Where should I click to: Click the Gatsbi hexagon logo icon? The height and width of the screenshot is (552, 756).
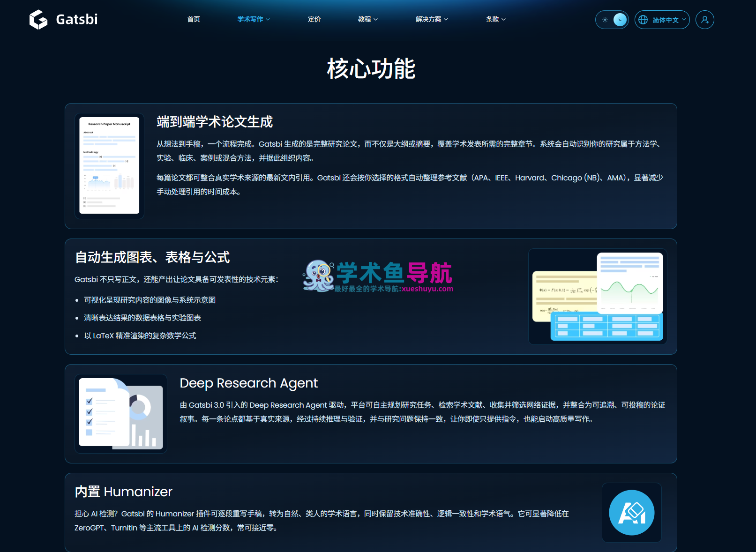(x=38, y=20)
